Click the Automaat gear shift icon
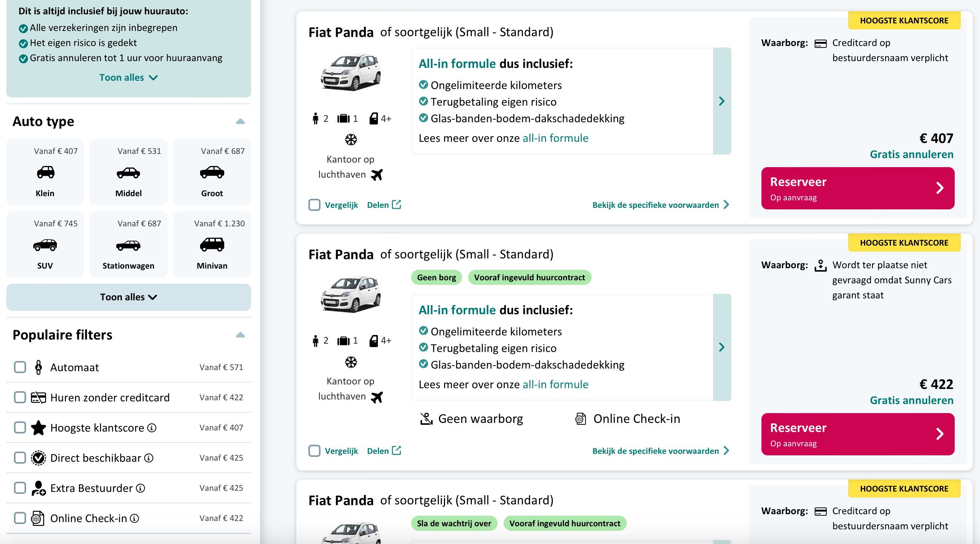 (x=39, y=367)
